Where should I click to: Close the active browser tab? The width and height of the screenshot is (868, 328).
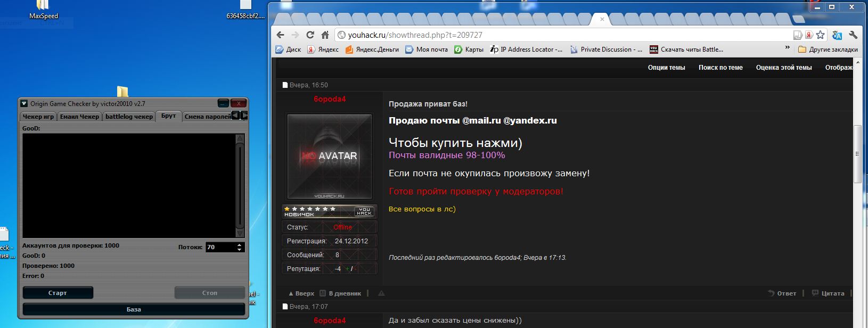(602, 19)
